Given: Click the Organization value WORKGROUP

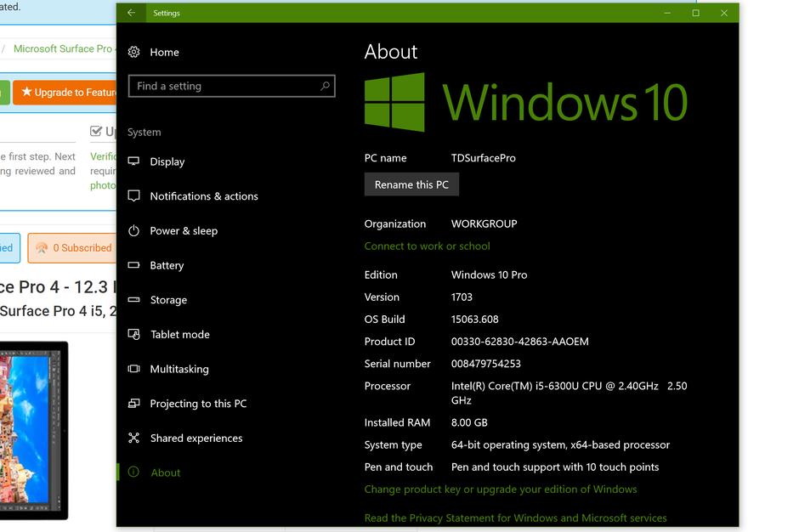Looking at the screenshot, I should tap(484, 224).
